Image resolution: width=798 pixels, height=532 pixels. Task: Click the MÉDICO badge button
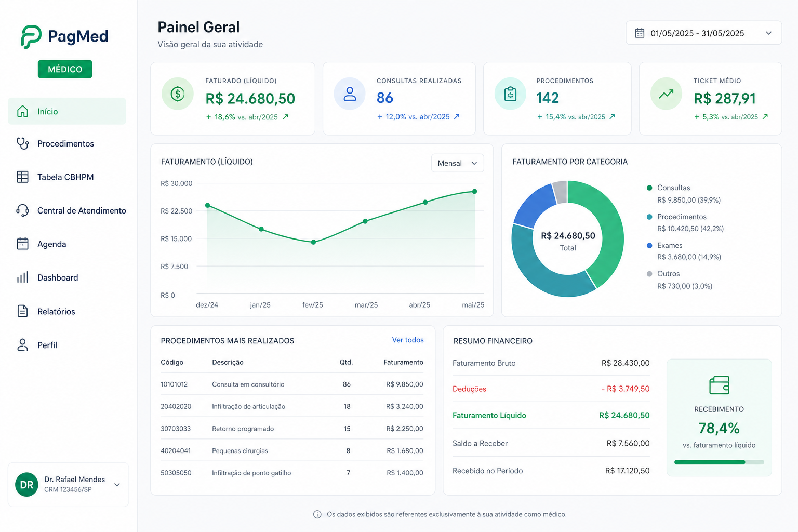(65, 69)
